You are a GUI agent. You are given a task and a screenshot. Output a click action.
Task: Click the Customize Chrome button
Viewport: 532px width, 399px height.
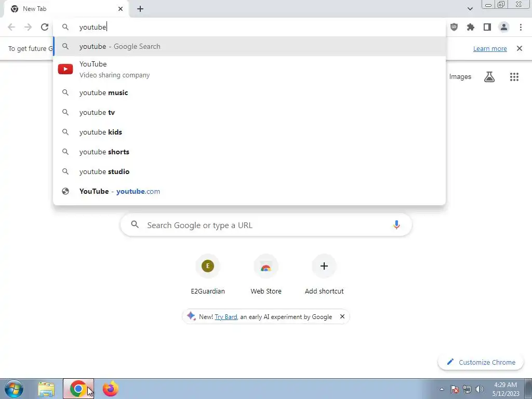click(481, 362)
